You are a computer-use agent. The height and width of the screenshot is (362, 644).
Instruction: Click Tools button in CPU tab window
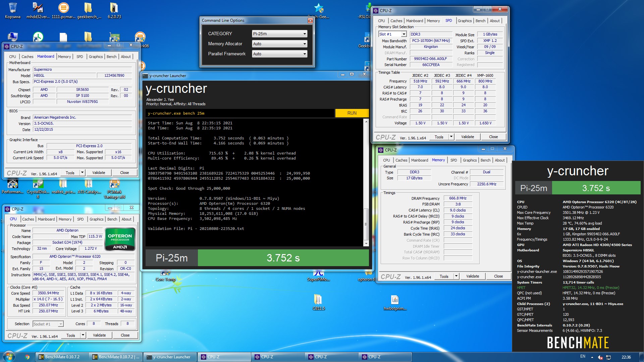coord(71,335)
